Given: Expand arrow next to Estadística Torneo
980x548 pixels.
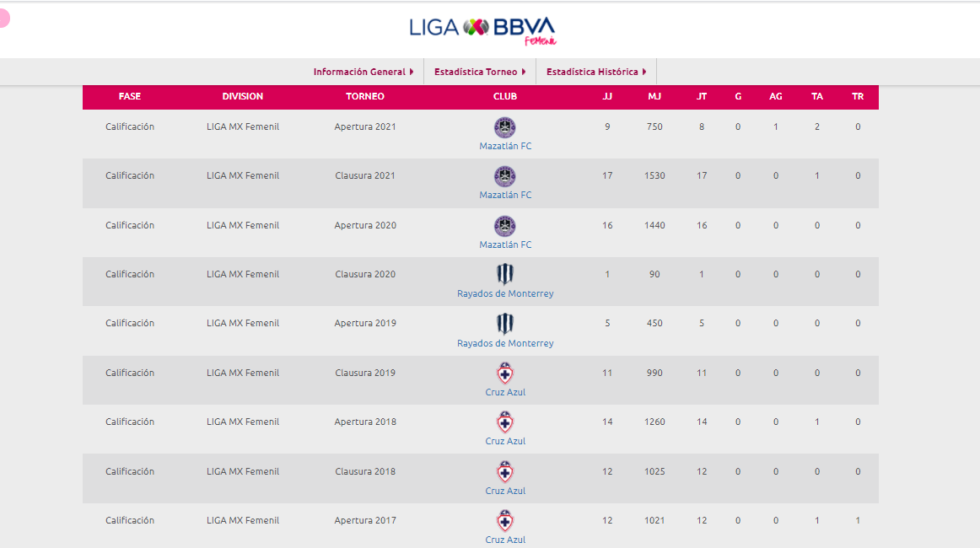Looking at the screenshot, I should pos(524,72).
